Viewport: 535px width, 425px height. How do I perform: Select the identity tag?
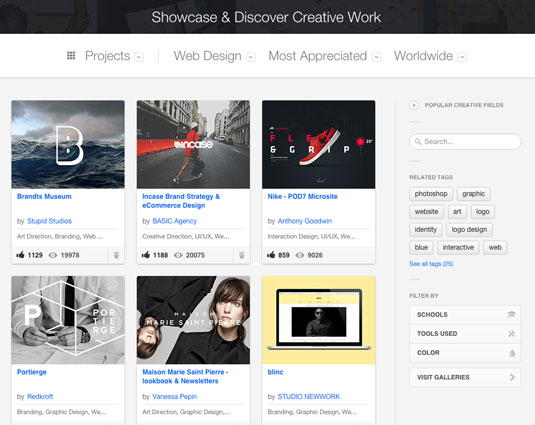425,230
